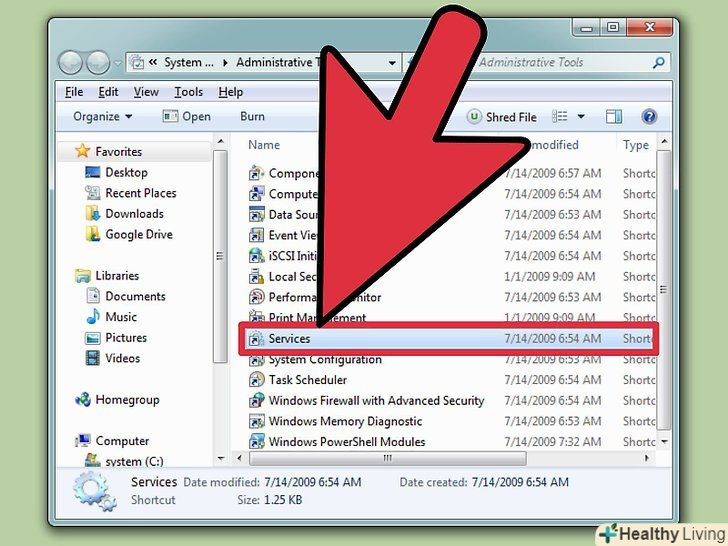Click the Documents library icon
The width and height of the screenshot is (728, 546).
[93, 296]
